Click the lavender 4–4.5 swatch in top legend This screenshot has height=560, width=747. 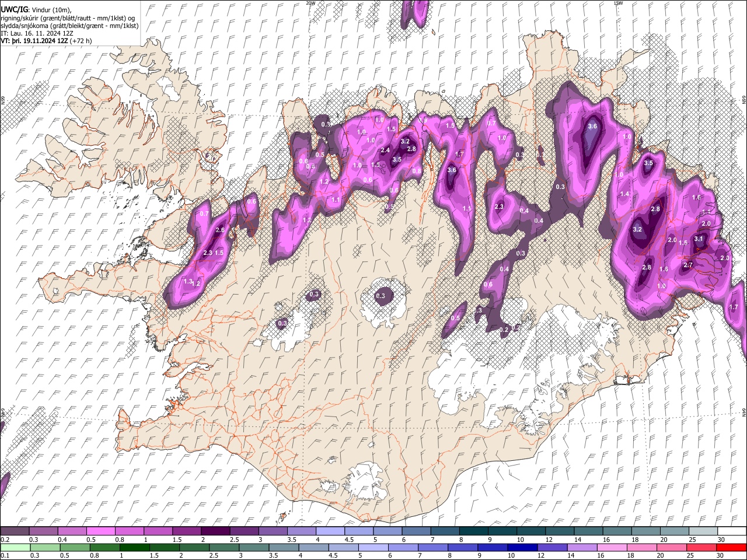330,531
